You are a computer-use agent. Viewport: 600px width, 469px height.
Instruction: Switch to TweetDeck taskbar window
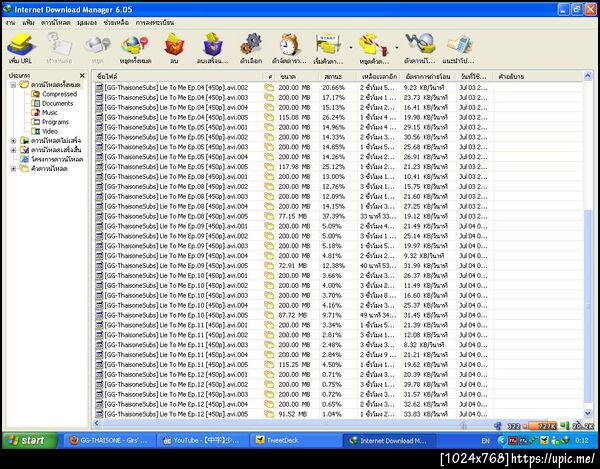tap(295, 440)
